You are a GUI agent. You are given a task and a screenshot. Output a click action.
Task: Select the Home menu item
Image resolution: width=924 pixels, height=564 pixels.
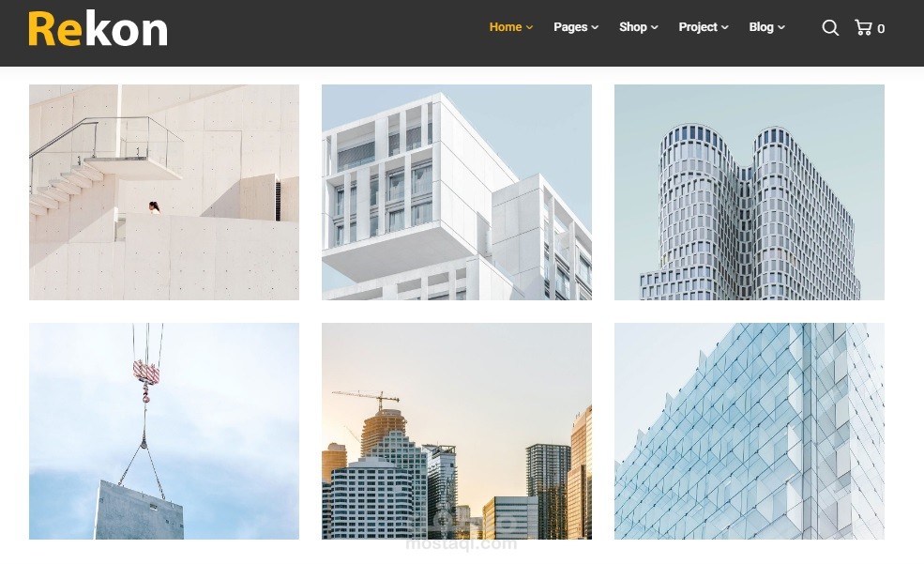tap(506, 27)
